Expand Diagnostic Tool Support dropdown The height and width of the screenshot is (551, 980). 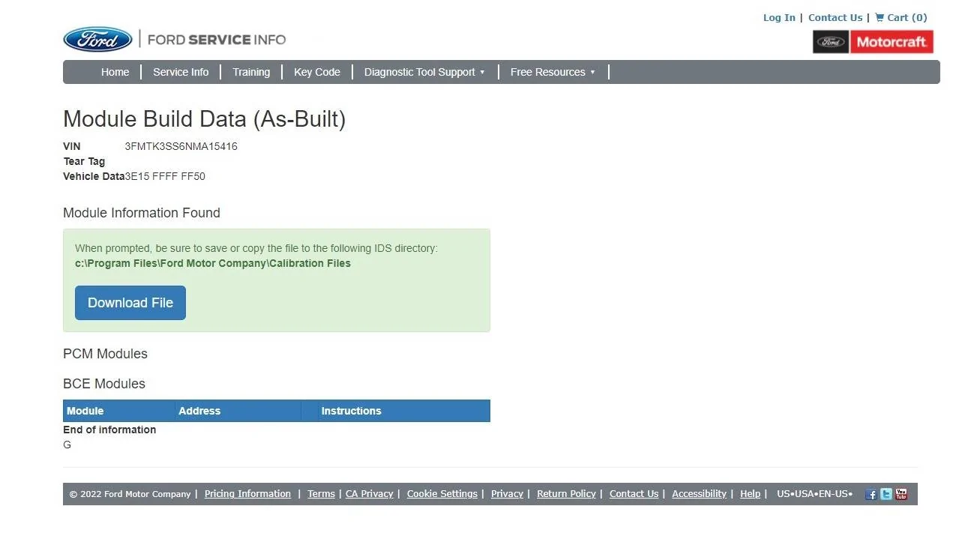click(x=424, y=72)
